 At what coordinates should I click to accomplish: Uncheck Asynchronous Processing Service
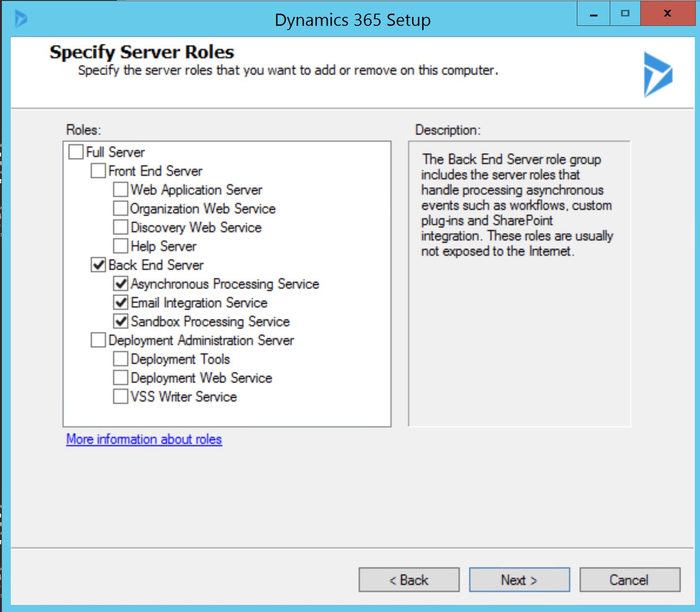point(121,284)
